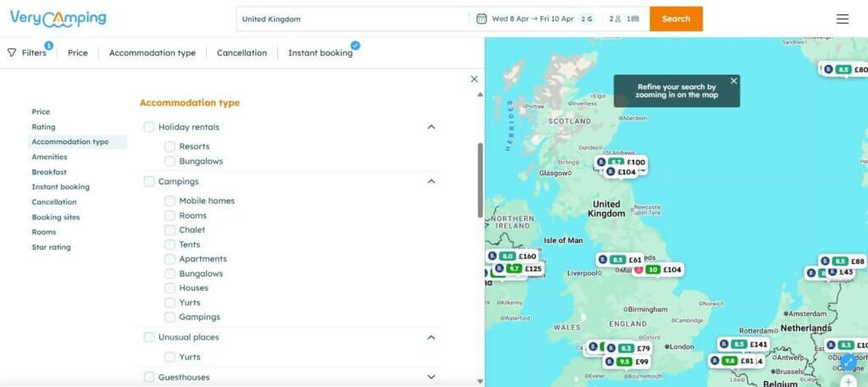Viewport: 868px width, 387px height.
Task: Open the Filters funnel icon
Action: click(12, 53)
